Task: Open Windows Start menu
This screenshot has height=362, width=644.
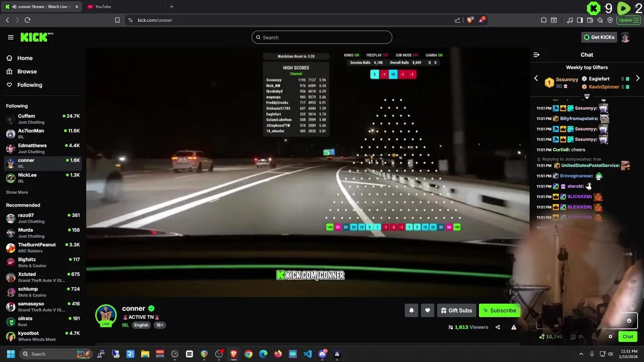Action: (x=11, y=354)
